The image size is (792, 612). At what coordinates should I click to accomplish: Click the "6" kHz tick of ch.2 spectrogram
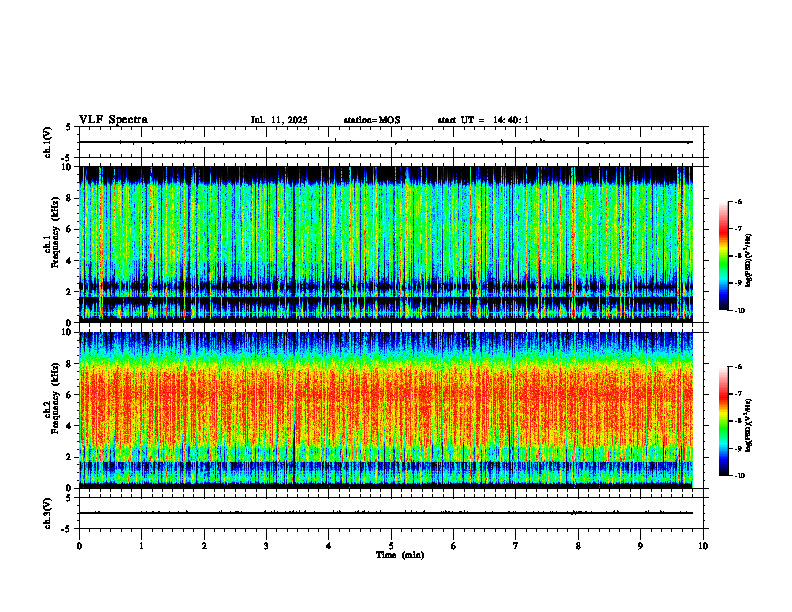[x=70, y=395]
